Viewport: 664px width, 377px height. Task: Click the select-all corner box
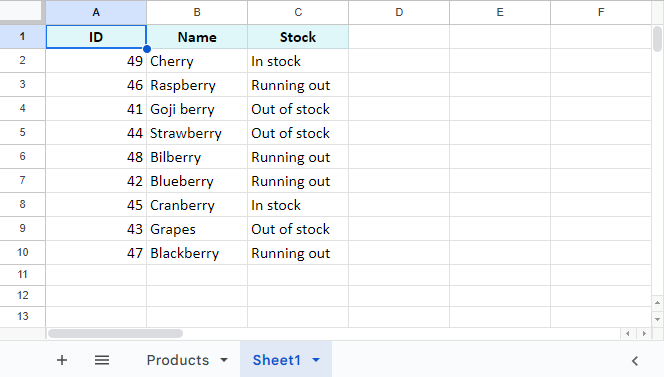pyautogui.click(x=21, y=11)
